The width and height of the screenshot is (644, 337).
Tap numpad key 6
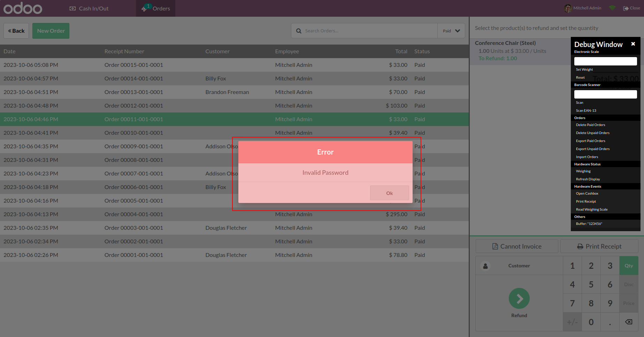(x=610, y=284)
